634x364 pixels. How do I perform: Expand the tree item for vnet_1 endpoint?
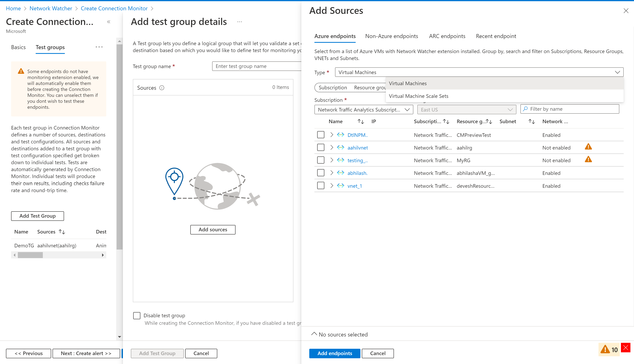click(332, 186)
